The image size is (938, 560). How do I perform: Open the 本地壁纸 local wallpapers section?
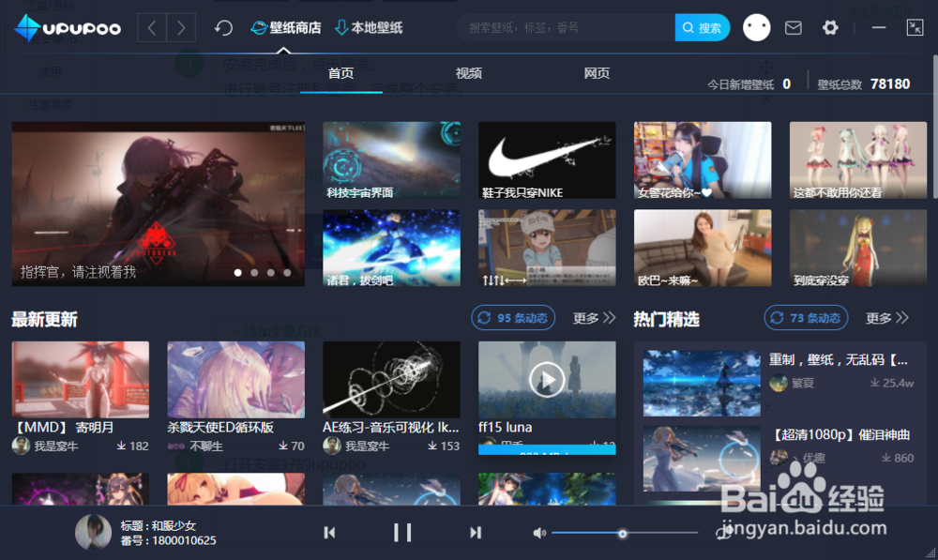point(369,27)
